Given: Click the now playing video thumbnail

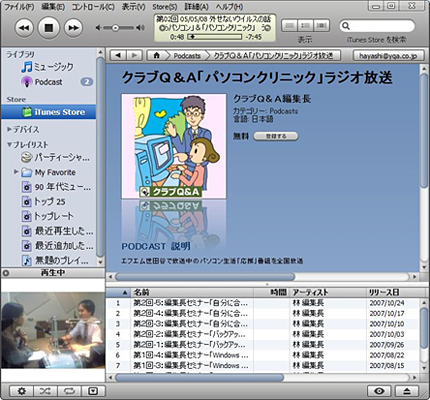Looking at the screenshot, I should coord(53,330).
